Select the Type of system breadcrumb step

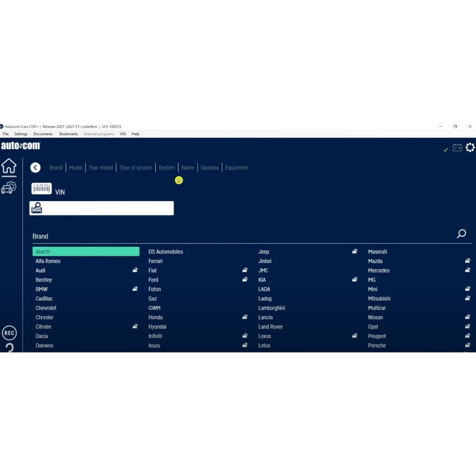[136, 168]
